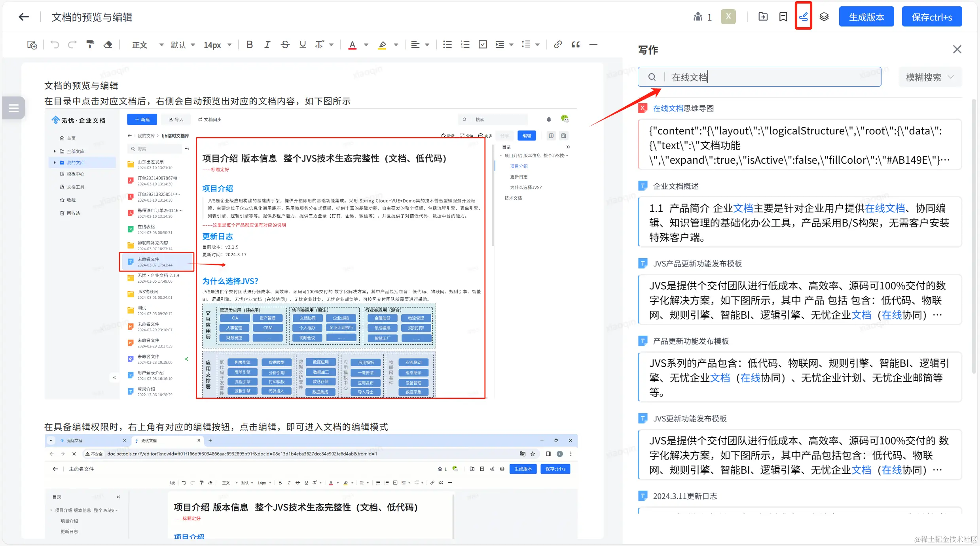Click the eraser clear-format icon
The width and height of the screenshot is (980, 546).
[108, 44]
